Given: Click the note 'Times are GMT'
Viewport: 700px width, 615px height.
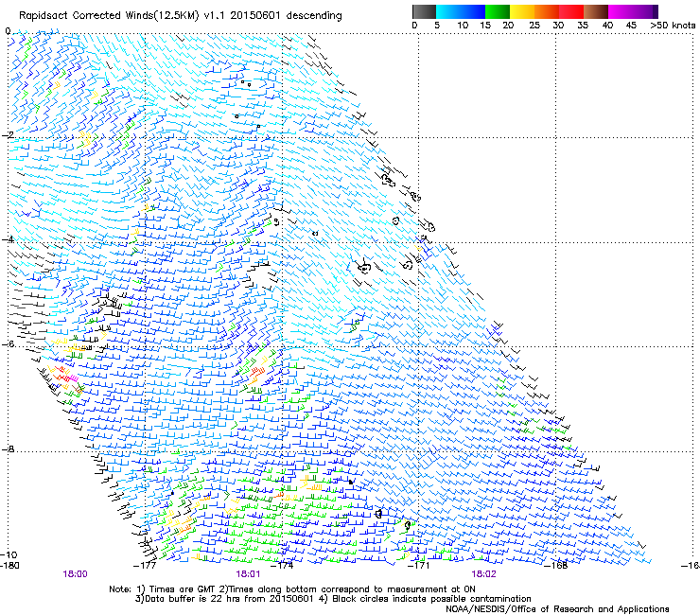Looking at the screenshot, I should [x=182, y=589].
